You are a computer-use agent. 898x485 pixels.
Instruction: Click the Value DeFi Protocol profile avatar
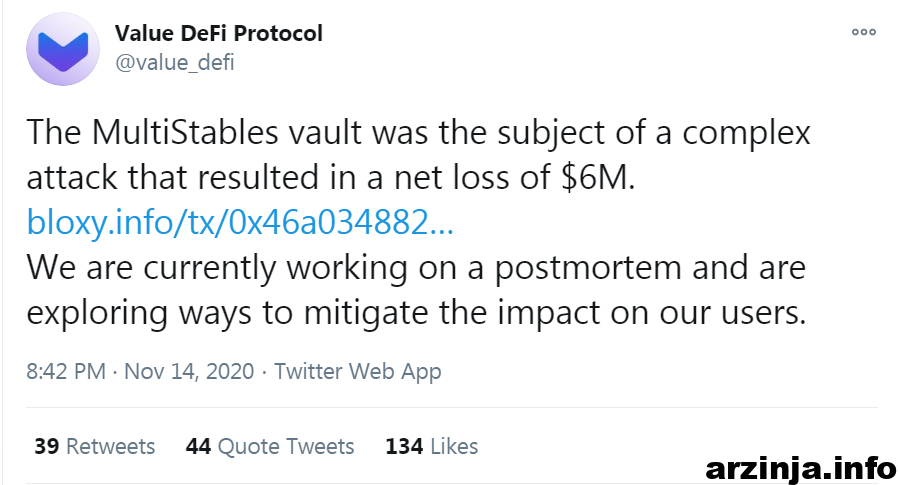point(62,48)
